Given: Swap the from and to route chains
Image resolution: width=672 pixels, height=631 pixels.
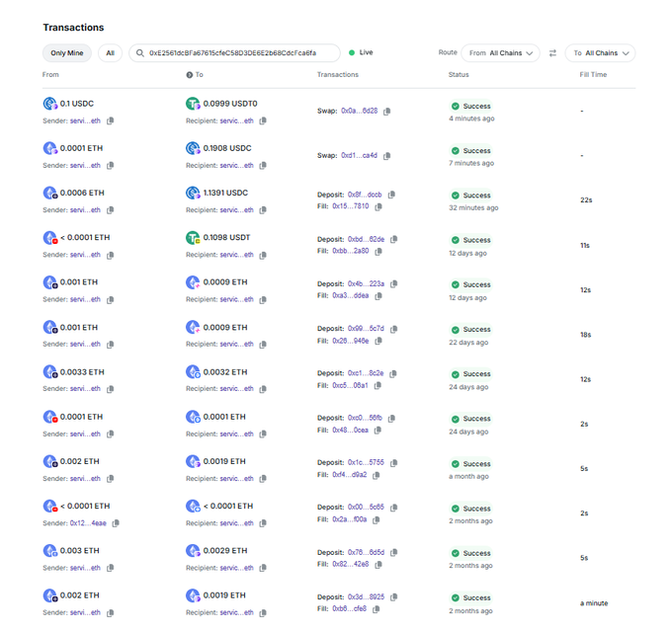Looking at the screenshot, I should [552, 53].
